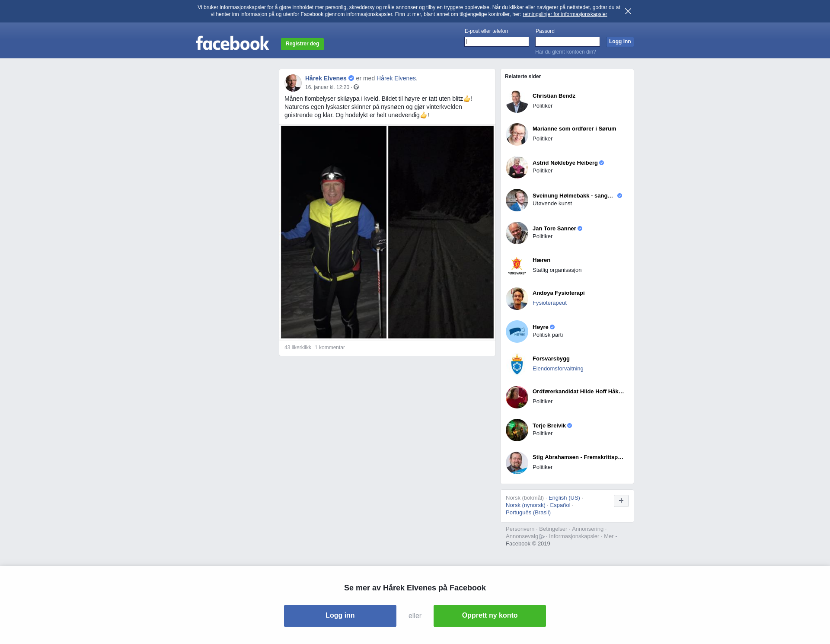Open Marianne som ordfører i Sørum avatar
830x644 pixels.
[x=517, y=134]
